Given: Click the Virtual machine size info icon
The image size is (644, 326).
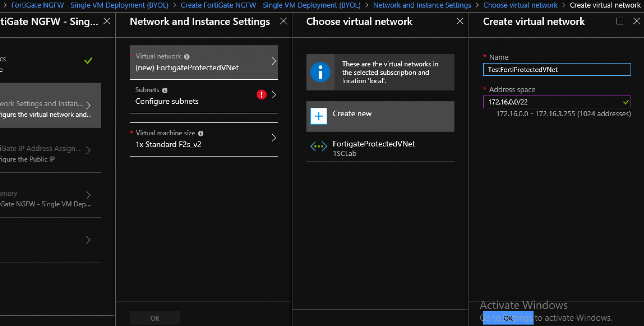Looking at the screenshot, I should tap(201, 133).
